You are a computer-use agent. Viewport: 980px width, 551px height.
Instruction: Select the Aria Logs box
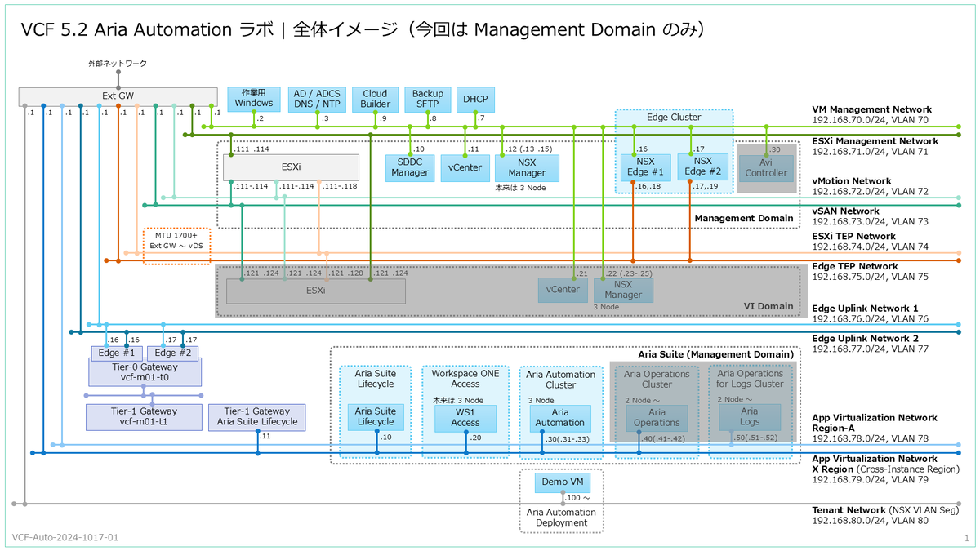(750, 416)
